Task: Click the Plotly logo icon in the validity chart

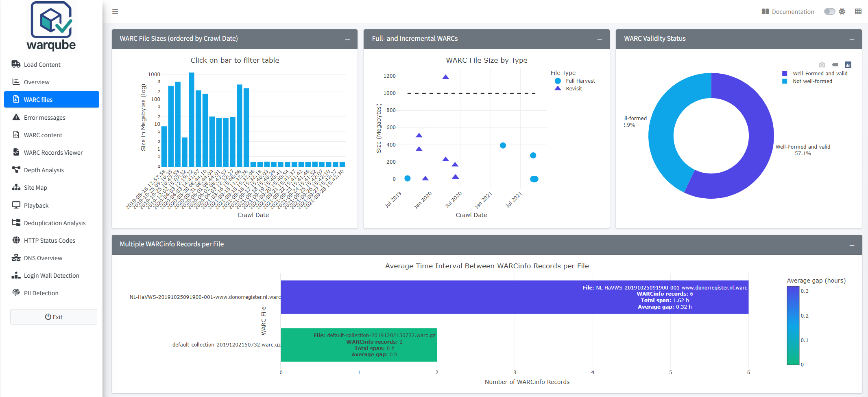Action: pyautogui.click(x=848, y=65)
